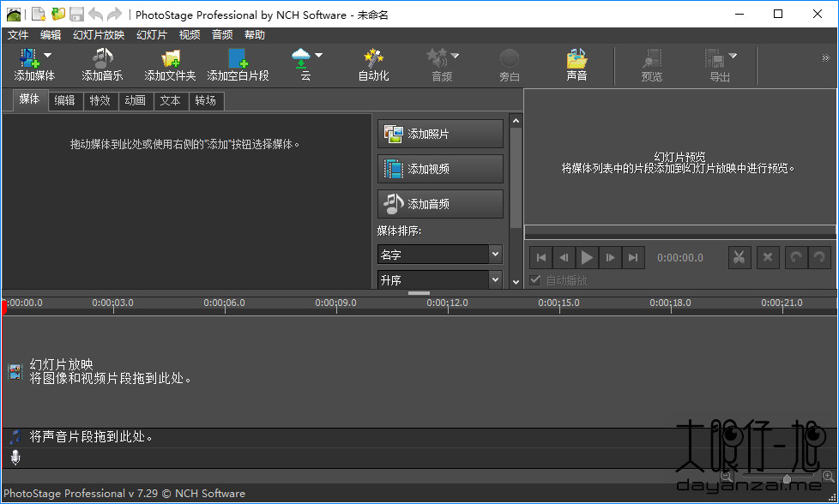Viewport: 839px width, 504px height.
Task: Click the 导出 export icon
Action: click(x=715, y=58)
